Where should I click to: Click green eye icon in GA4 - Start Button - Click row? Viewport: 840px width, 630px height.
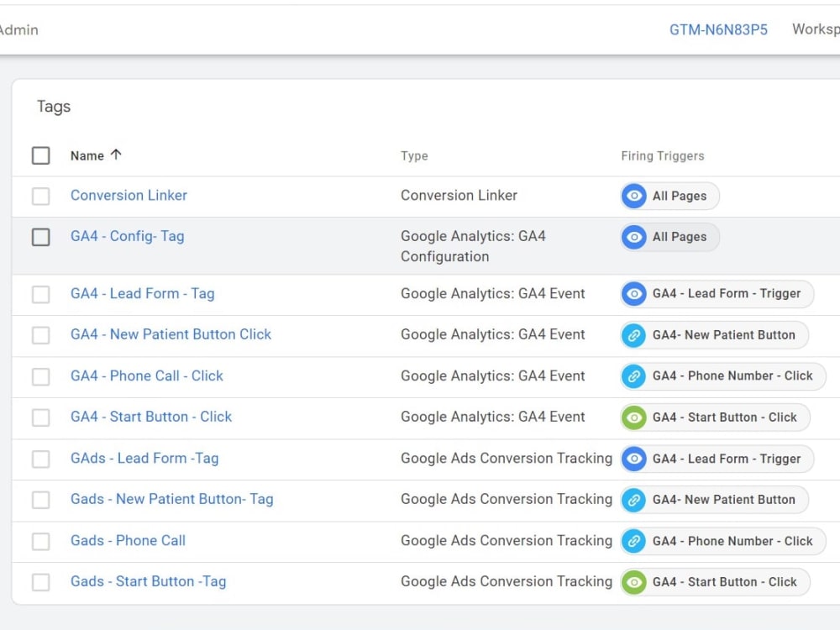coord(633,417)
